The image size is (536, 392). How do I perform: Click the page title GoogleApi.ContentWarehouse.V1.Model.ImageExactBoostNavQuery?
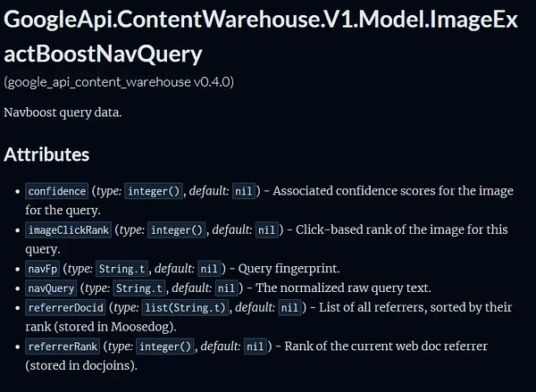[261, 37]
